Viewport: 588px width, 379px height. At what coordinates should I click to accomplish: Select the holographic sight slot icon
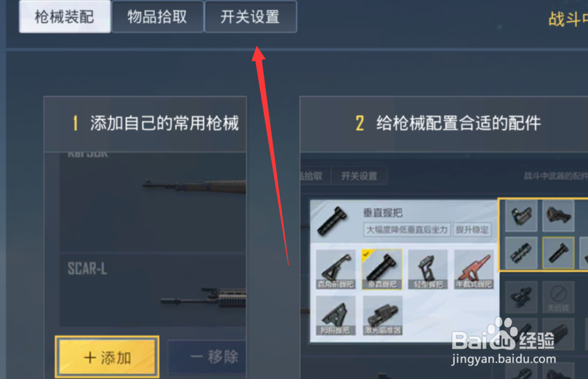[x=521, y=216]
